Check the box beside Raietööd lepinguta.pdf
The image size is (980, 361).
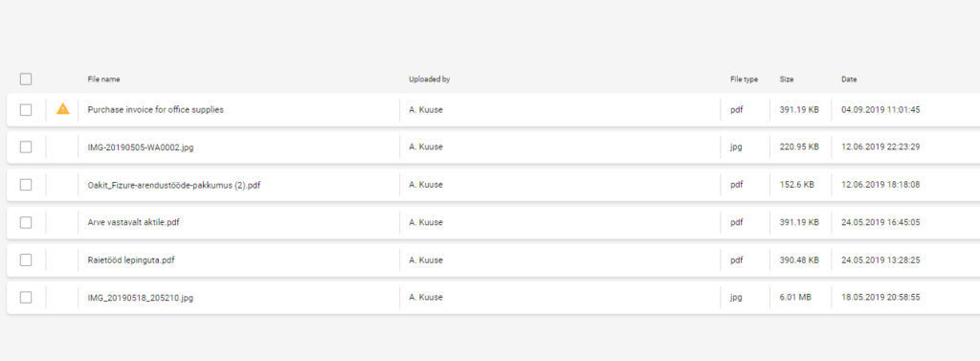[x=26, y=259]
